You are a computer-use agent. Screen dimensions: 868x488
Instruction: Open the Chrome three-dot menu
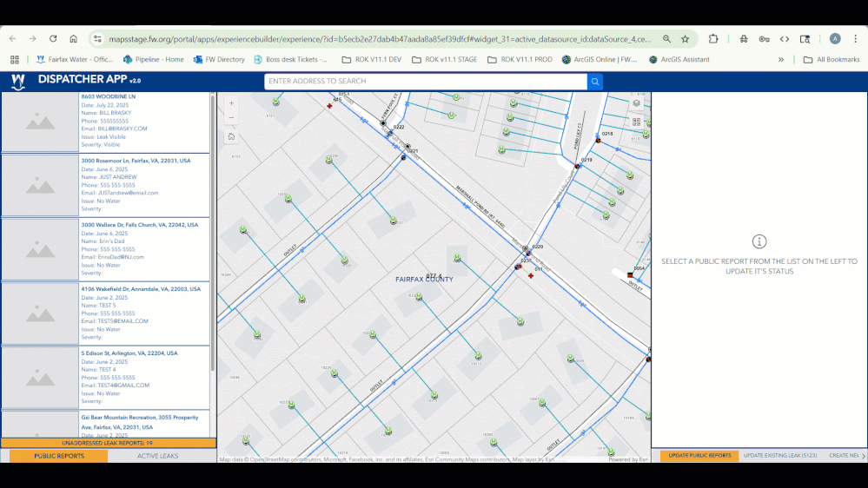click(x=855, y=39)
